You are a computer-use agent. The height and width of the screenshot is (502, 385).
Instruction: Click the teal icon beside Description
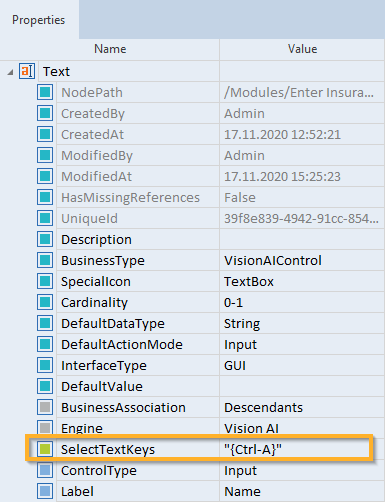tap(45, 239)
